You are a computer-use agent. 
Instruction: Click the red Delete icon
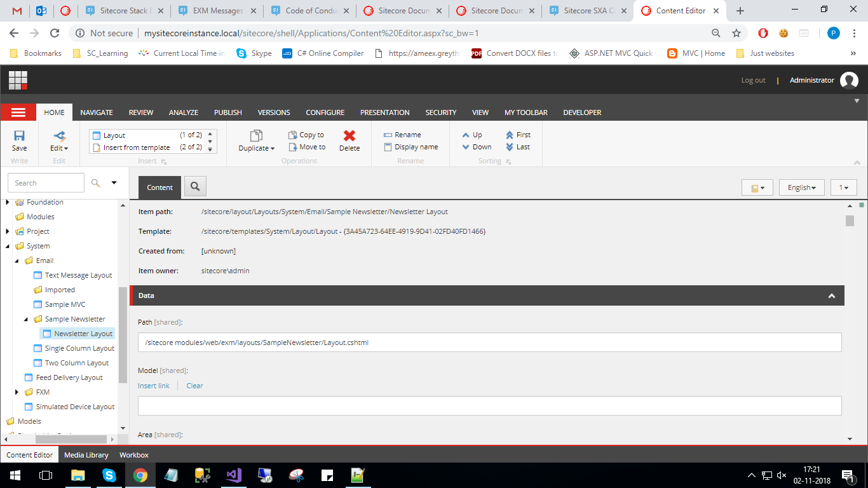pos(349,135)
